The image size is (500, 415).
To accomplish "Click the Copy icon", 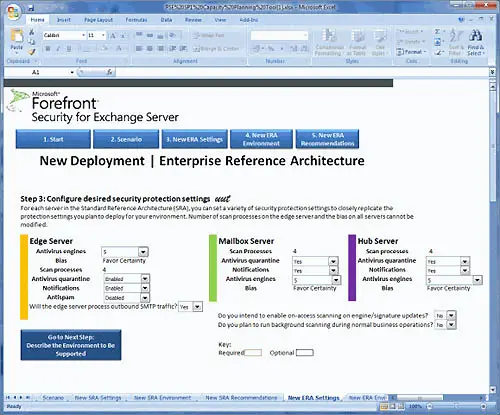I will coord(31,42).
